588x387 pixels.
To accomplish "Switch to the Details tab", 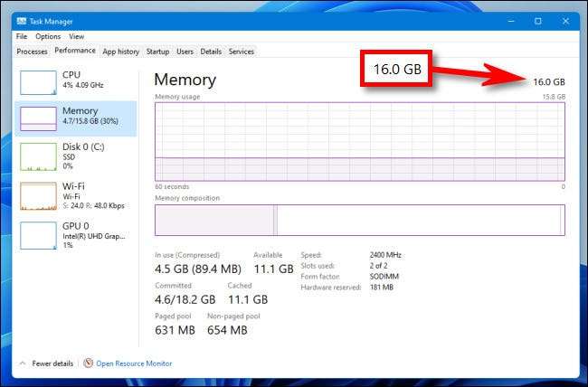I will (211, 52).
